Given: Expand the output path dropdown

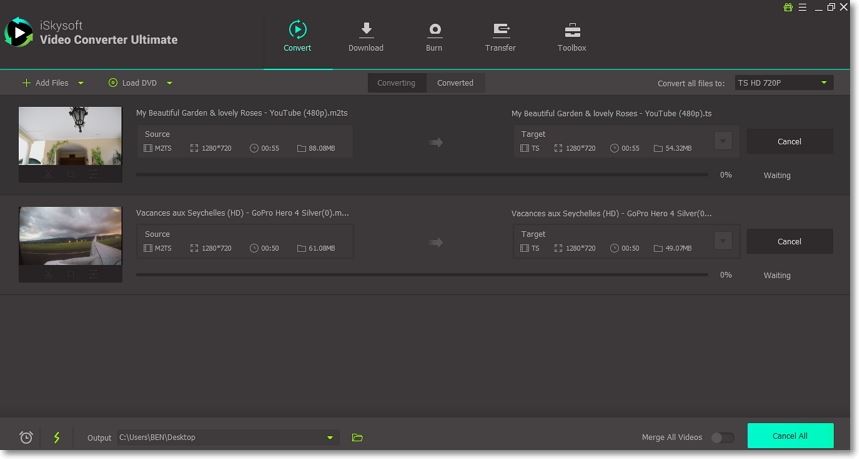Looking at the screenshot, I should [330, 437].
